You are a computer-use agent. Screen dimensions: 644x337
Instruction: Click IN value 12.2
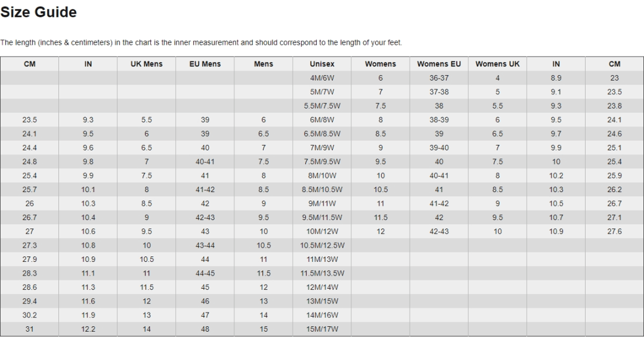(x=88, y=330)
